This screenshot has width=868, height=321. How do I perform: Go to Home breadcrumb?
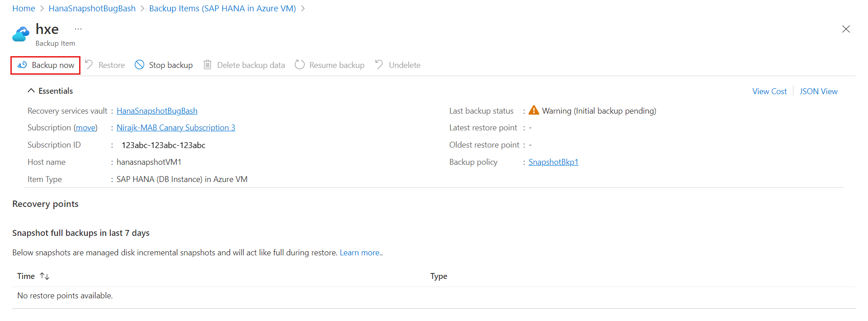tap(24, 9)
